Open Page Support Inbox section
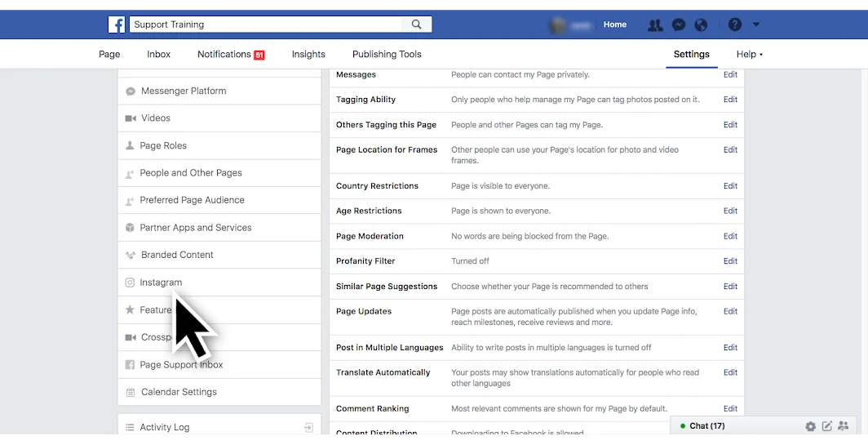The width and height of the screenshot is (868, 445). 219,365
